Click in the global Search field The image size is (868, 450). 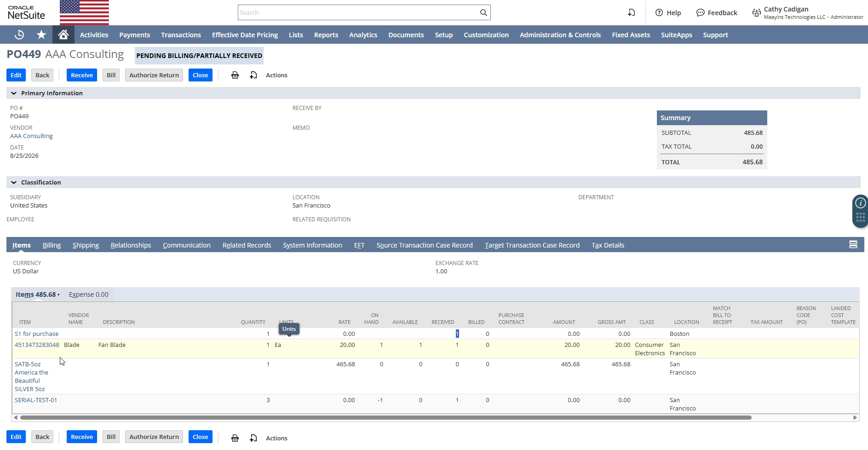(358, 12)
